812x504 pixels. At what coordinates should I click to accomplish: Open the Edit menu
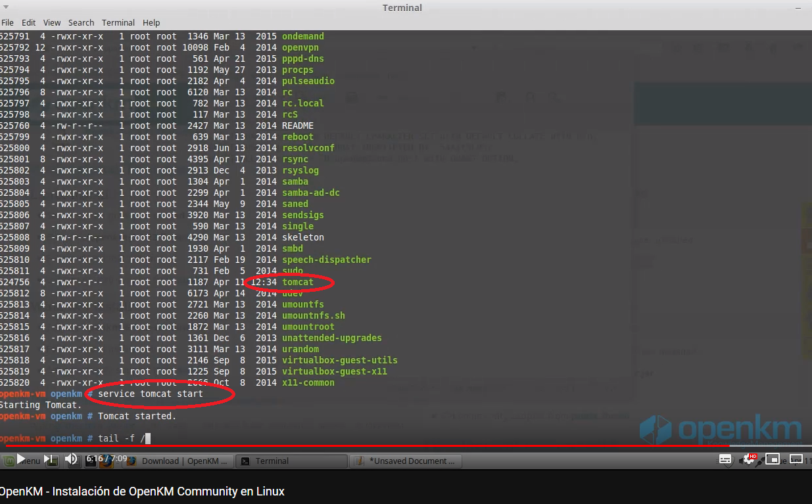coord(28,22)
